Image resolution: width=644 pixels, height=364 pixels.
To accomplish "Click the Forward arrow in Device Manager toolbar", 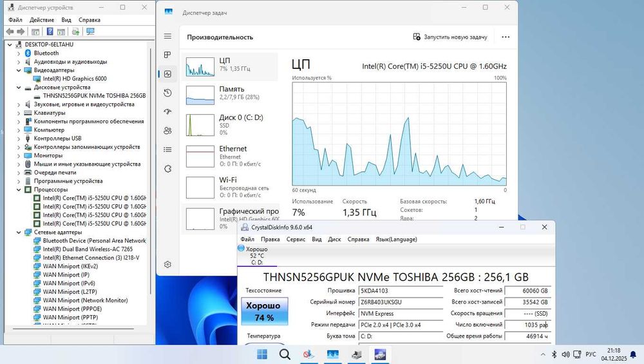I will [x=21, y=32].
